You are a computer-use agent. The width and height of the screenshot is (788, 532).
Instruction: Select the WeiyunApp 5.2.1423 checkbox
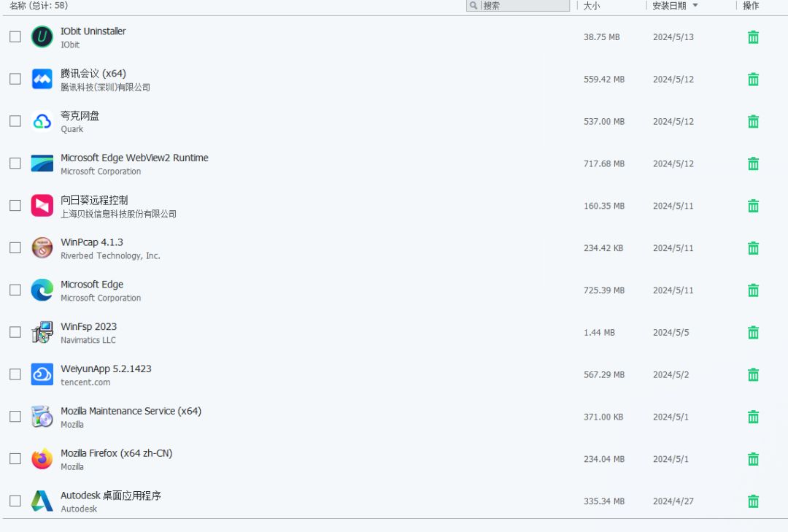[15, 374]
